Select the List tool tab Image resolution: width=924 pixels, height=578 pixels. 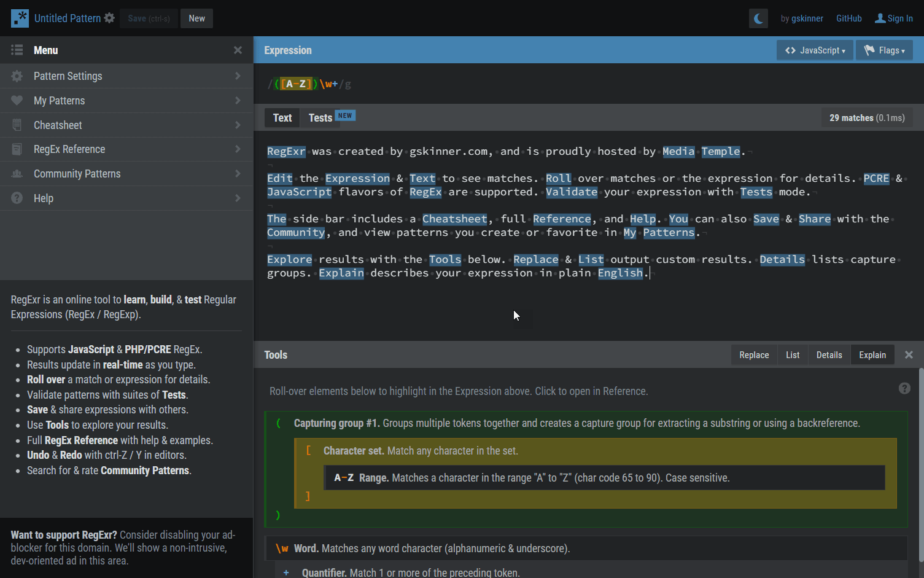coord(793,355)
